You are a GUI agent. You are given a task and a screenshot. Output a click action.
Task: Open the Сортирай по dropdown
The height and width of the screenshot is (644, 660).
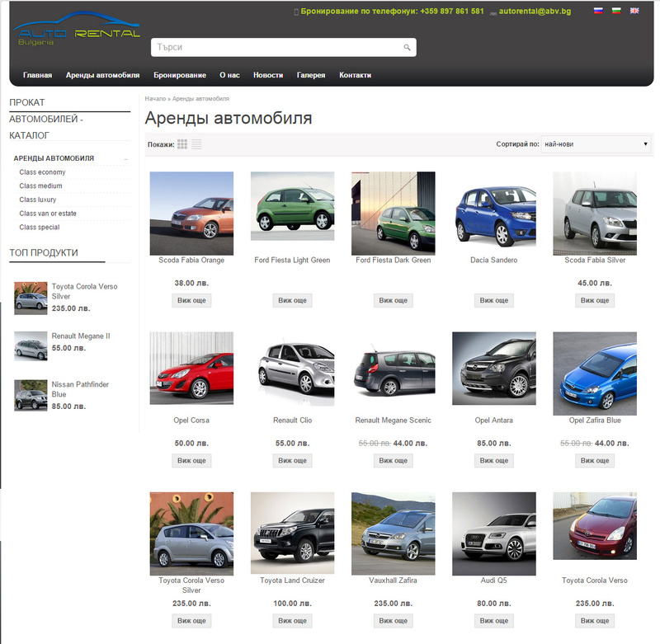point(595,143)
